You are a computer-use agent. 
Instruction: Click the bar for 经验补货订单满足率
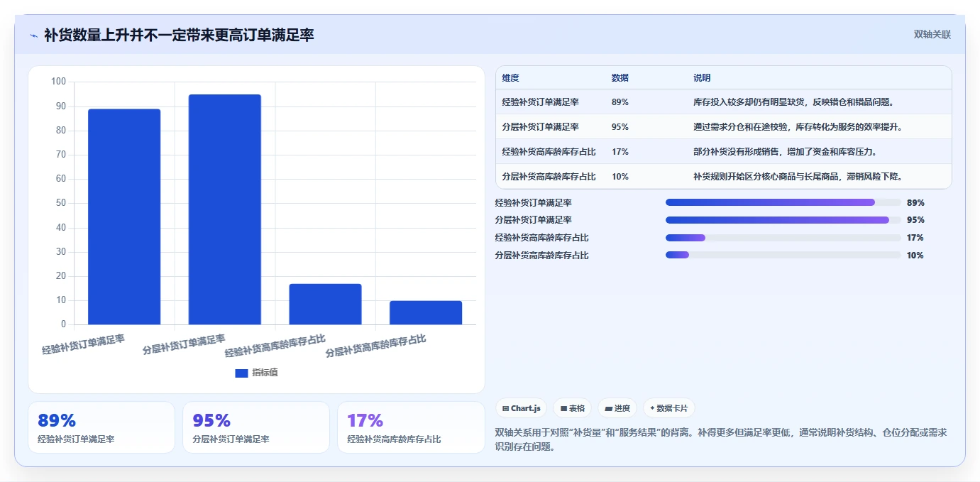[x=124, y=217]
